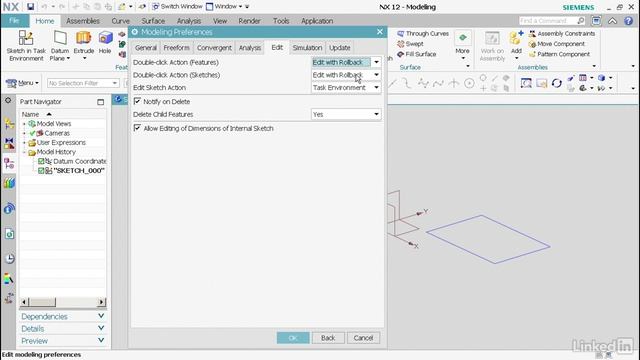Click the Find a Command search field

coord(552,21)
